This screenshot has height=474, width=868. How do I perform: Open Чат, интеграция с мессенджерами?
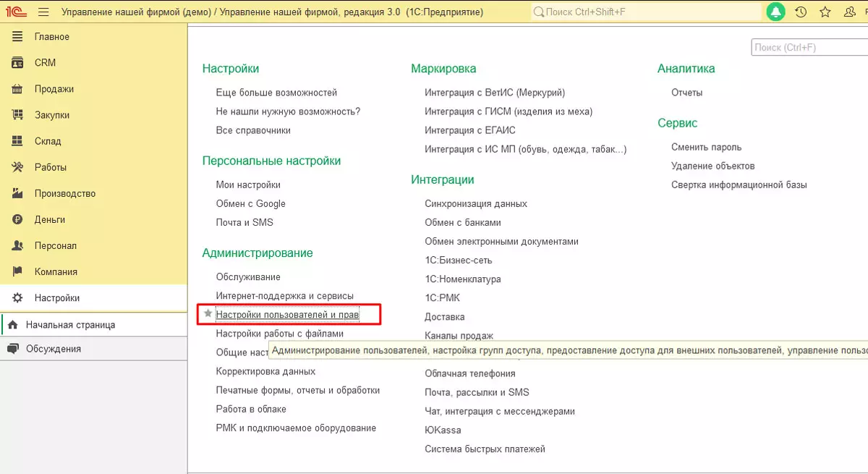(x=500, y=411)
